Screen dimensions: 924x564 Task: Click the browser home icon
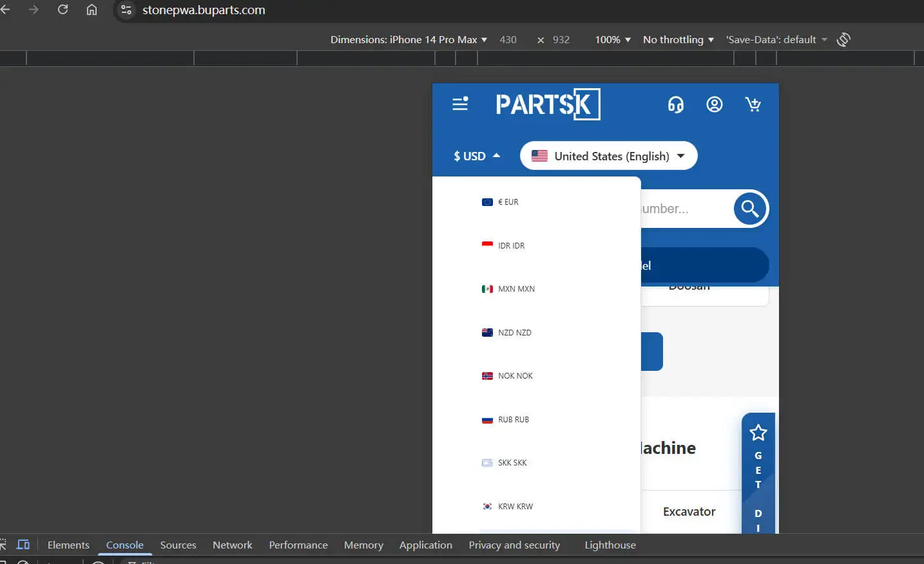point(91,10)
